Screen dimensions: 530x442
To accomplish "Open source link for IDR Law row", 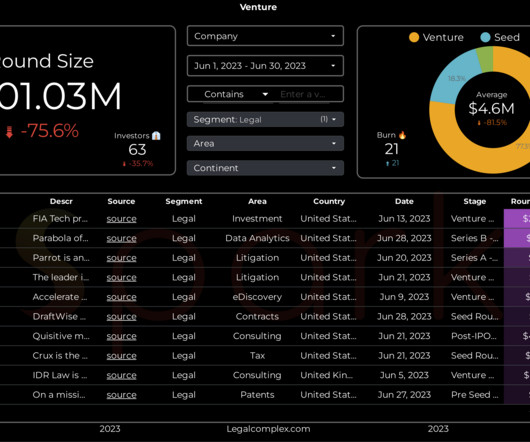I will click(121, 375).
